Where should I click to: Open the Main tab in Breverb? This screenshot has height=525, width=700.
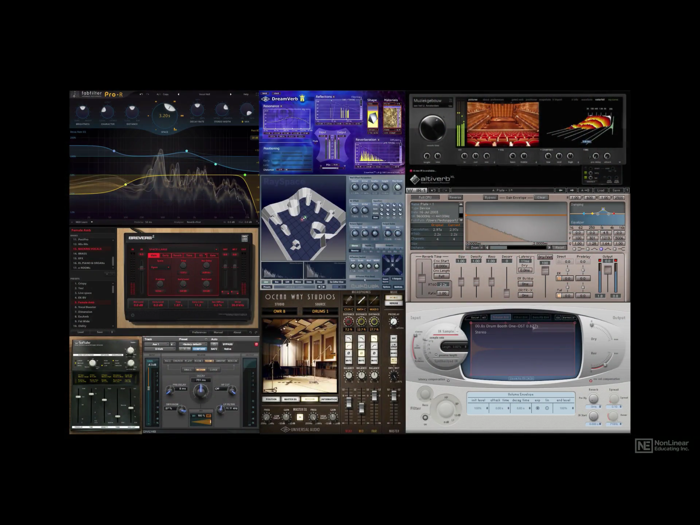[154, 255]
